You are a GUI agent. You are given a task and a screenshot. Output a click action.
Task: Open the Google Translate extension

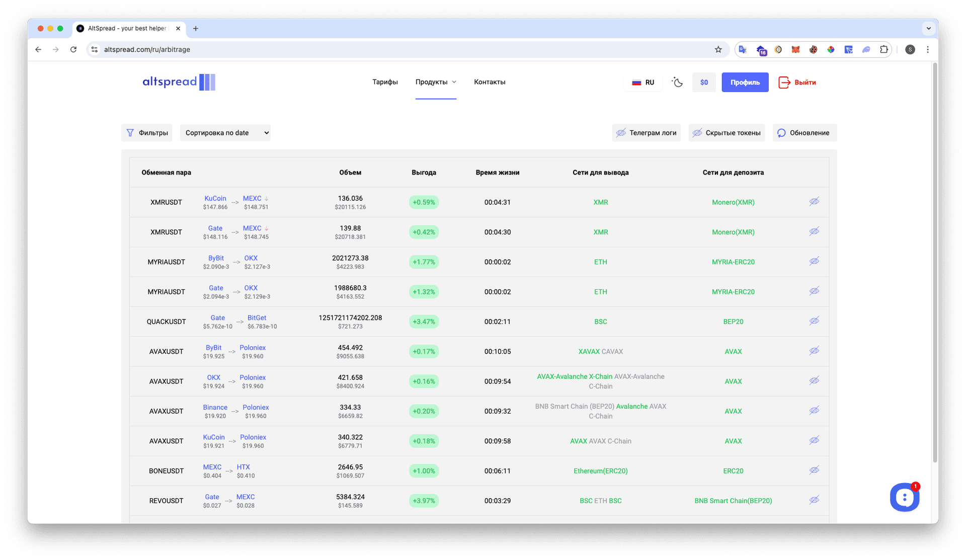[x=743, y=49]
